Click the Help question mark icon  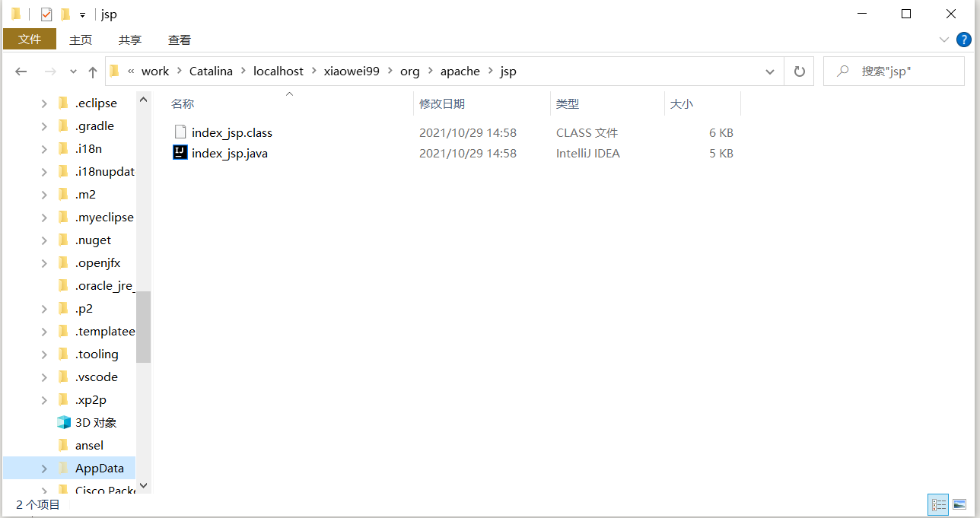click(963, 40)
